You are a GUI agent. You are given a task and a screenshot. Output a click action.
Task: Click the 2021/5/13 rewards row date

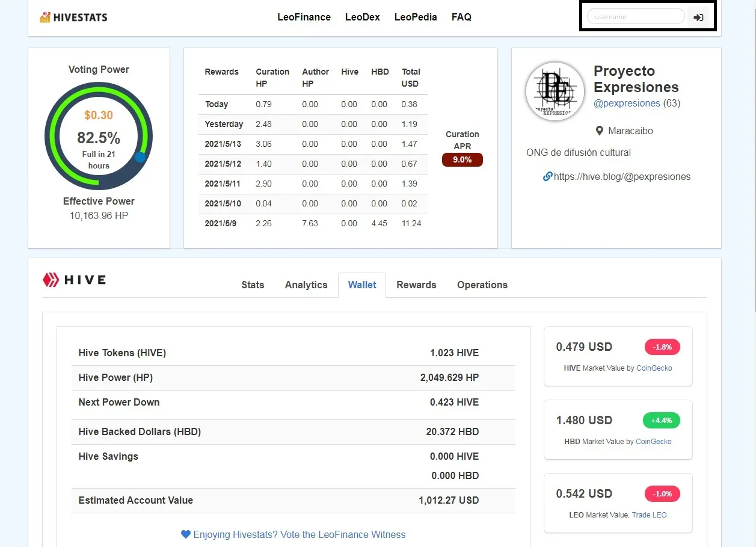(223, 144)
